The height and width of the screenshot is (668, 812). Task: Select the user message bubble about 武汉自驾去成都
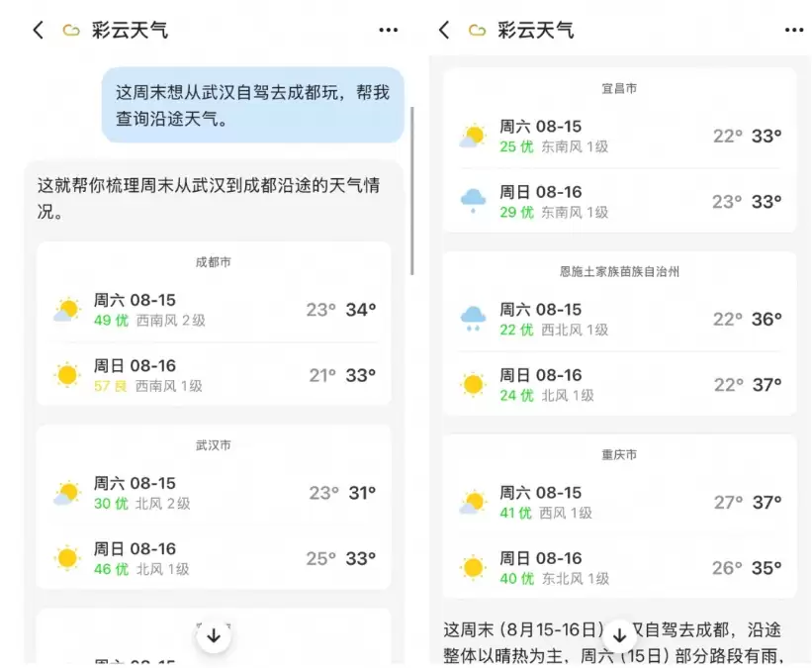(x=253, y=105)
